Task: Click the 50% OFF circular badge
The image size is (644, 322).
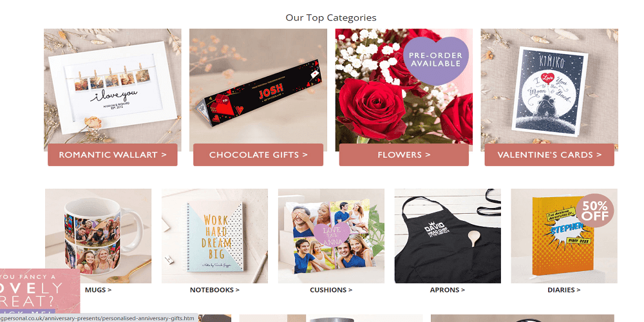Action: [x=594, y=211]
